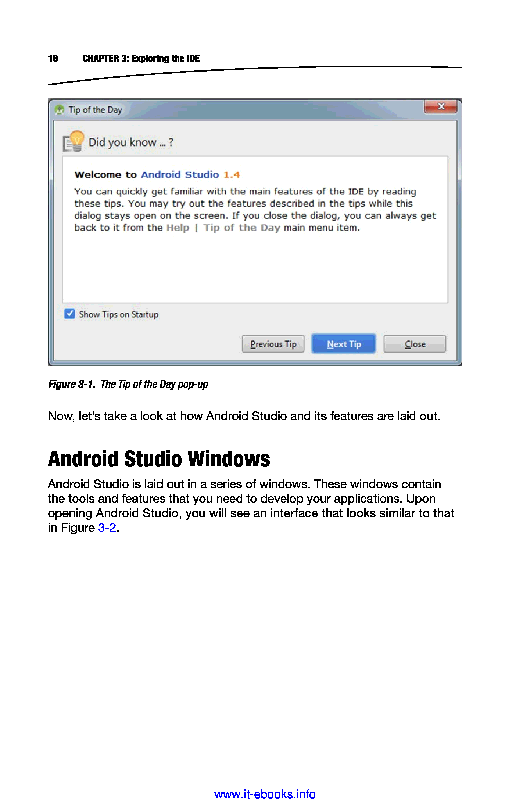Image resolution: width=532 pixels, height=807 pixels.
Task: Click the 'Tip of the Day' window title
Action: (x=95, y=110)
